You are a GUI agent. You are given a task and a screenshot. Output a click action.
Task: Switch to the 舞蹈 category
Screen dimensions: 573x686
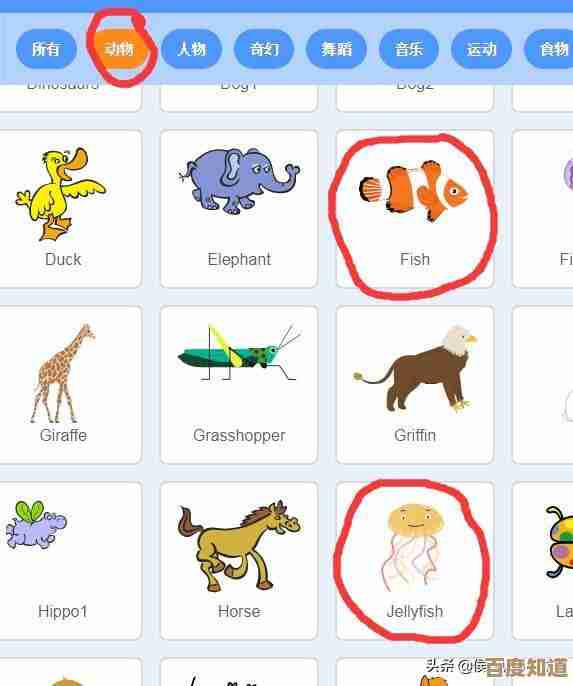click(336, 49)
